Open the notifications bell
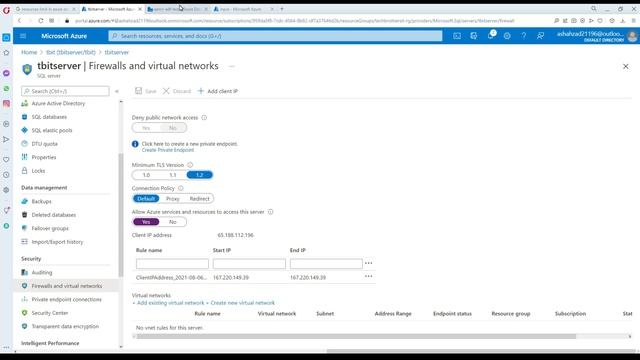Viewport: 640px width, 360px height. pyautogui.click(x=491, y=36)
